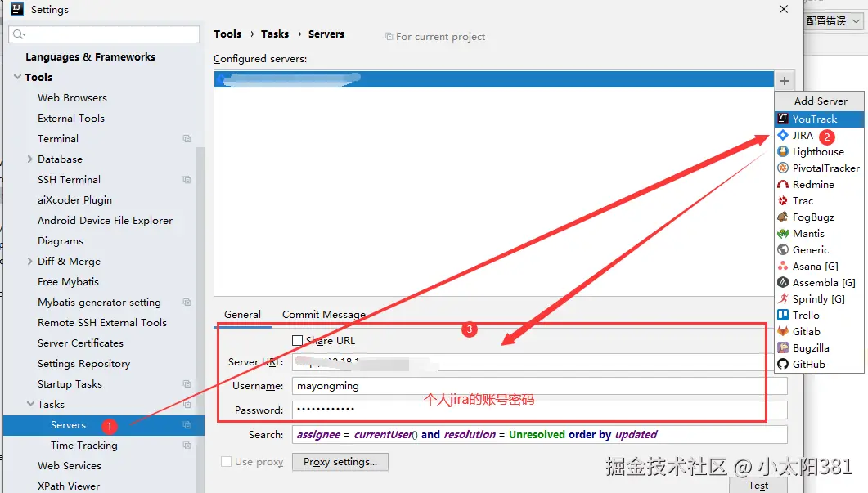This screenshot has width=868, height=493.
Task: Click the Assembla [G] icon
Action: (783, 282)
